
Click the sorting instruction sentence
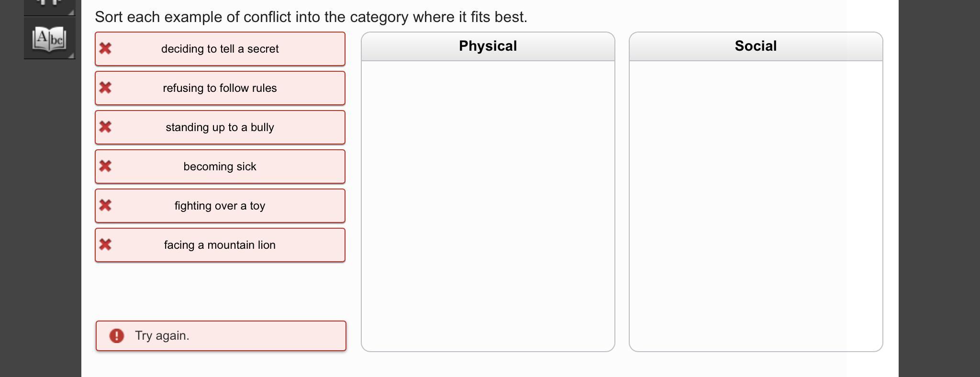coord(311,17)
